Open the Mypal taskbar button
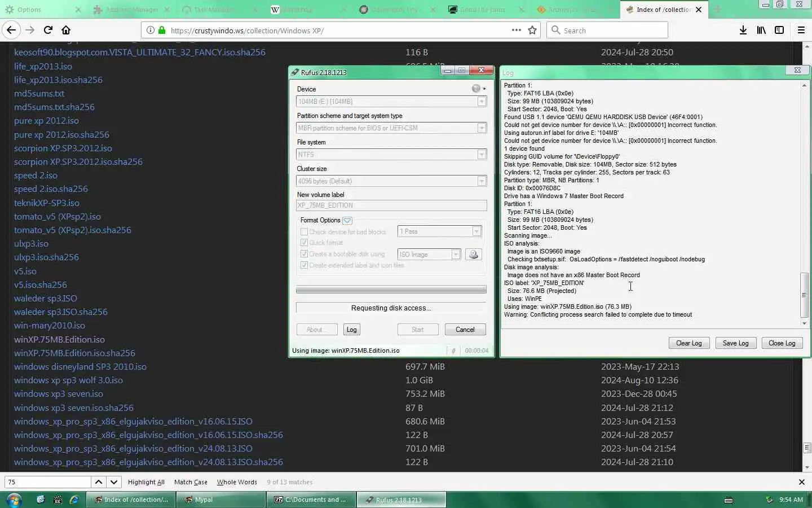 pyautogui.click(x=220, y=500)
